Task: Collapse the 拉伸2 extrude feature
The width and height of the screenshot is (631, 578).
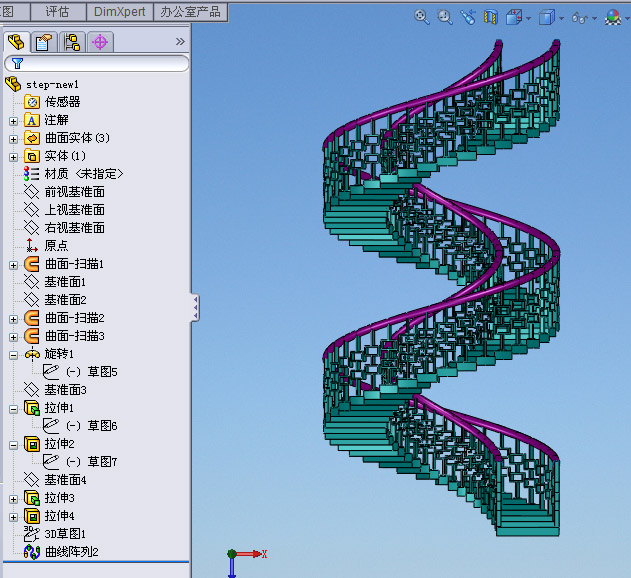Action: point(13,445)
